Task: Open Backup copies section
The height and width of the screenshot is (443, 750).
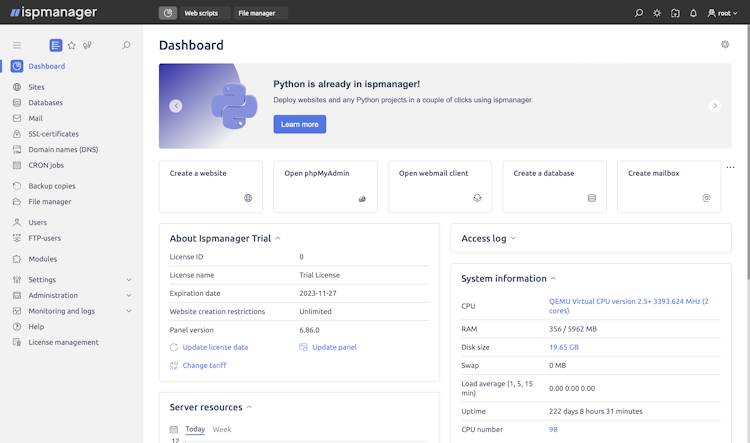Action: [51, 186]
